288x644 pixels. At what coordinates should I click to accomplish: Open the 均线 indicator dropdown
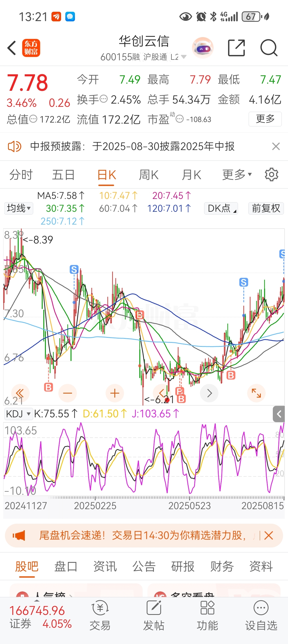[19, 208]
